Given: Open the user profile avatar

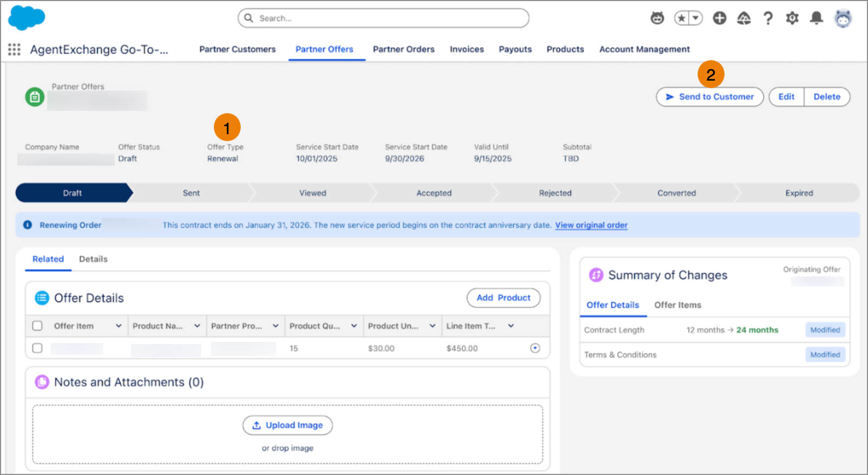Looking at the screenshot, I should point(843,18).
